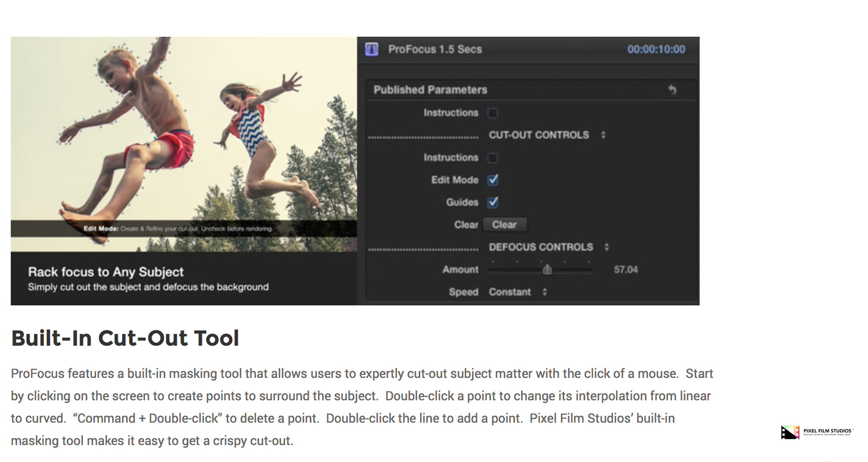868x462 pixels.
Task: Click the Published Parameters reset arrow
Action: point(672,89)
